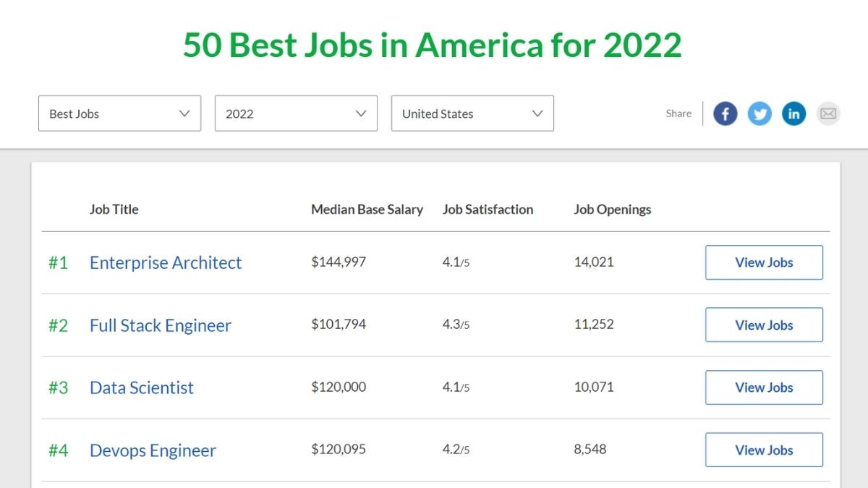Image resolution: width=868 pixels, height=488 pixels.
Task: Click the 50 Best Jobs page heading
Action: click(x=432, y=45)
